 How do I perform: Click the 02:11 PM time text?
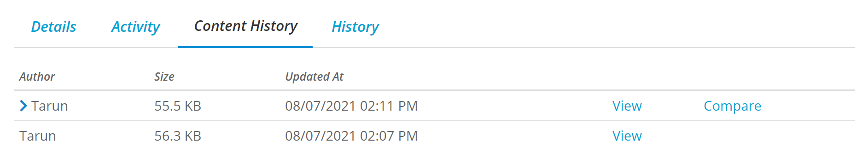[x=389, y=106]
